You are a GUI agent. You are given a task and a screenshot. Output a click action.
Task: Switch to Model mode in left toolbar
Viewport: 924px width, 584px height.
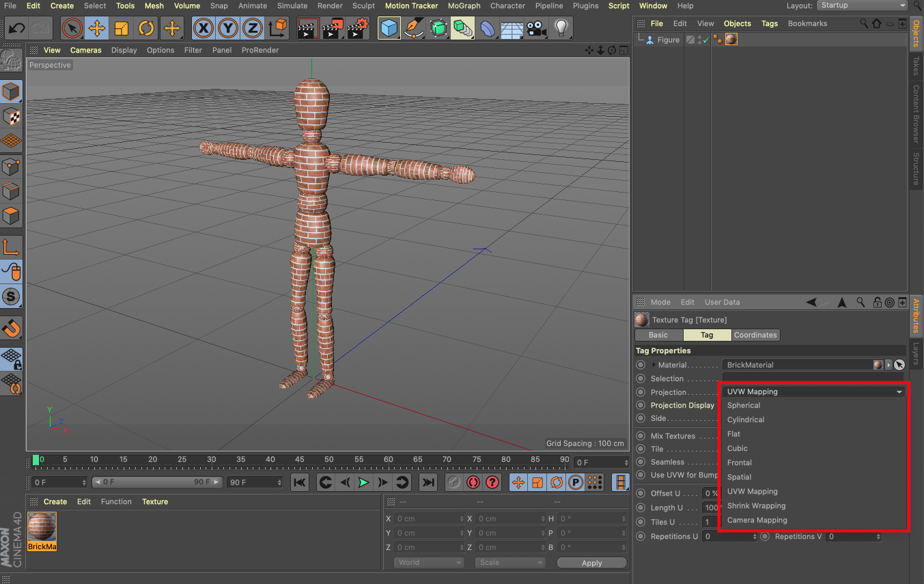tap(11, 91)
